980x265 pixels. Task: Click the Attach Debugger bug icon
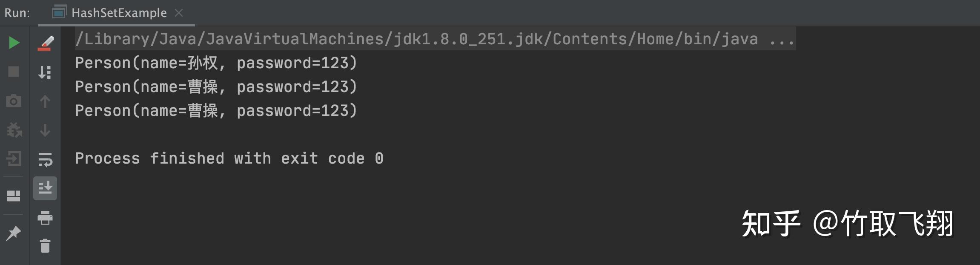[x=14, y=130]
